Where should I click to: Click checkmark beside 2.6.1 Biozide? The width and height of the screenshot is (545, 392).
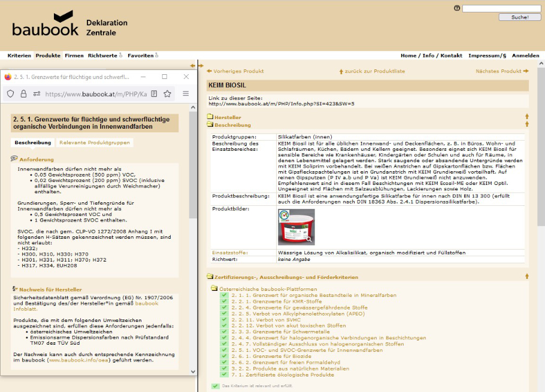tap(224, 356)
